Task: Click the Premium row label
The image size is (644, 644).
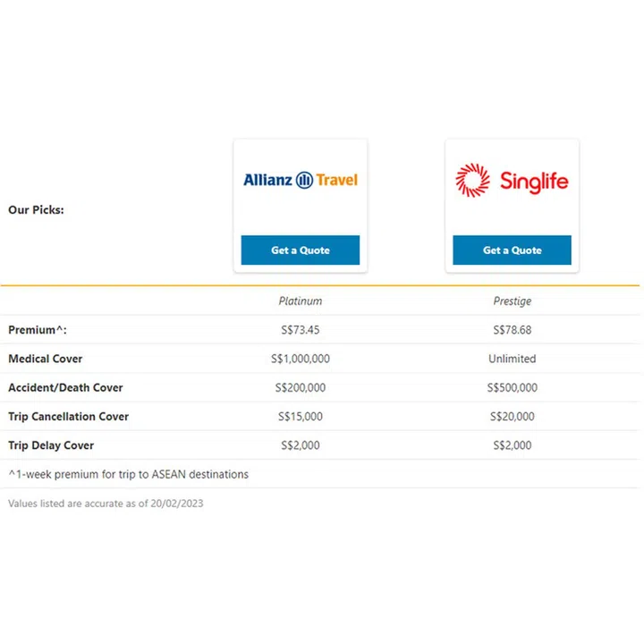Action: click(38, 330)
